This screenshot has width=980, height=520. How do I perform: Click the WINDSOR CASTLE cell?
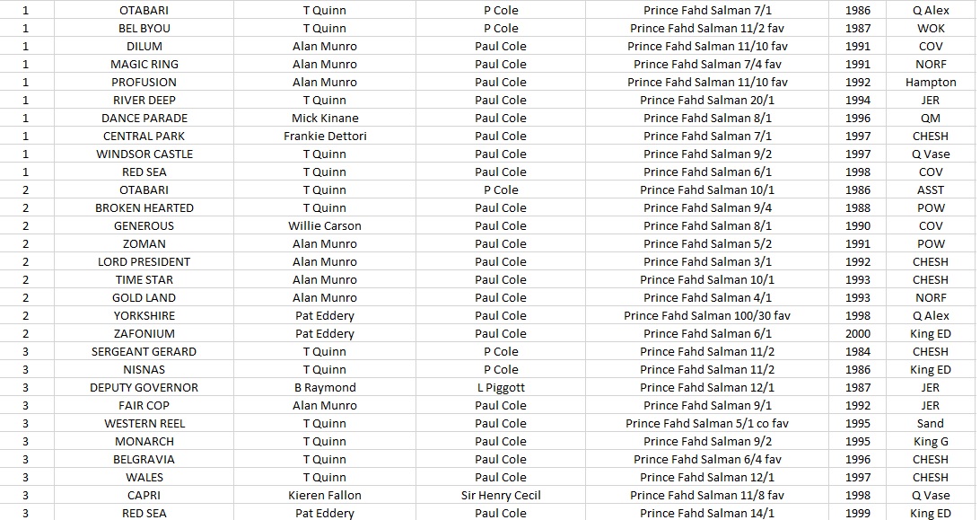point(144,154)
